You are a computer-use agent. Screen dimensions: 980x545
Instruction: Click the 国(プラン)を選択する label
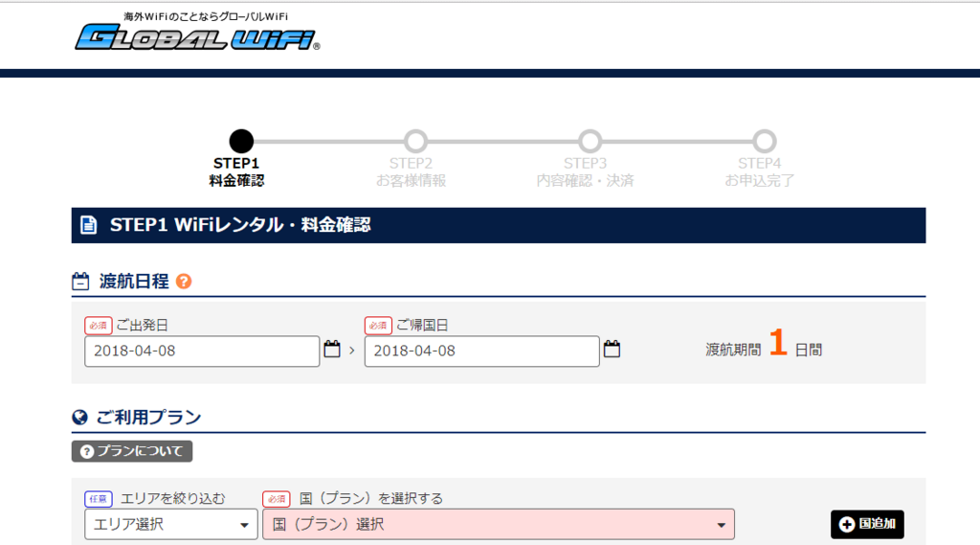pyautogui.click(x=371, y=499)
